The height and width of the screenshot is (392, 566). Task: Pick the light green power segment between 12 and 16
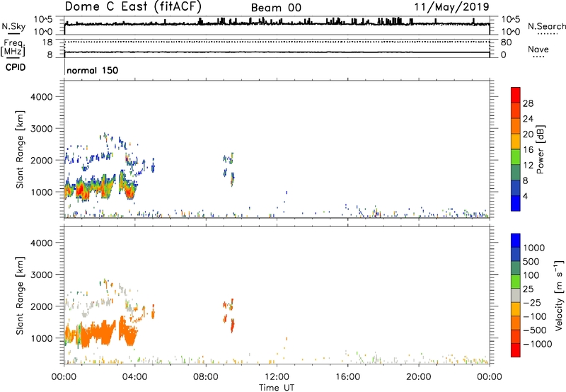pyautogui.click(x=516, y=157)
